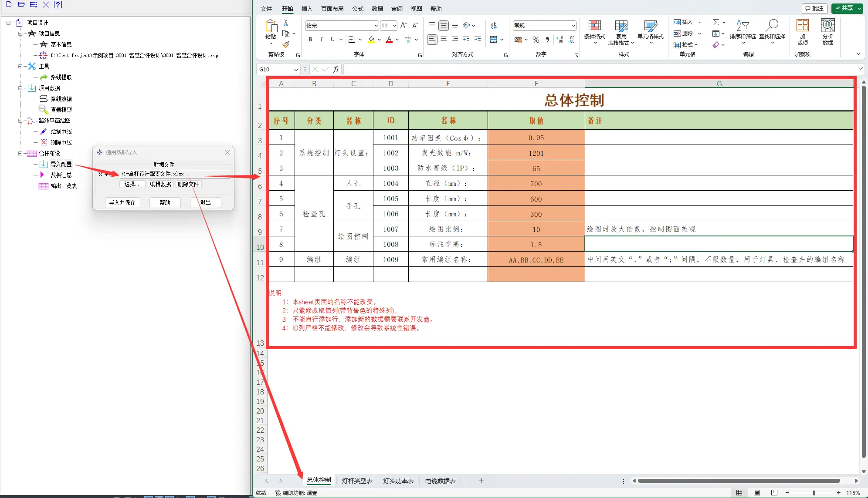Image resolution: width=868 pixels, height=498 pixels.
Task: Open conditional formatting icon
Action: point(594,26)
